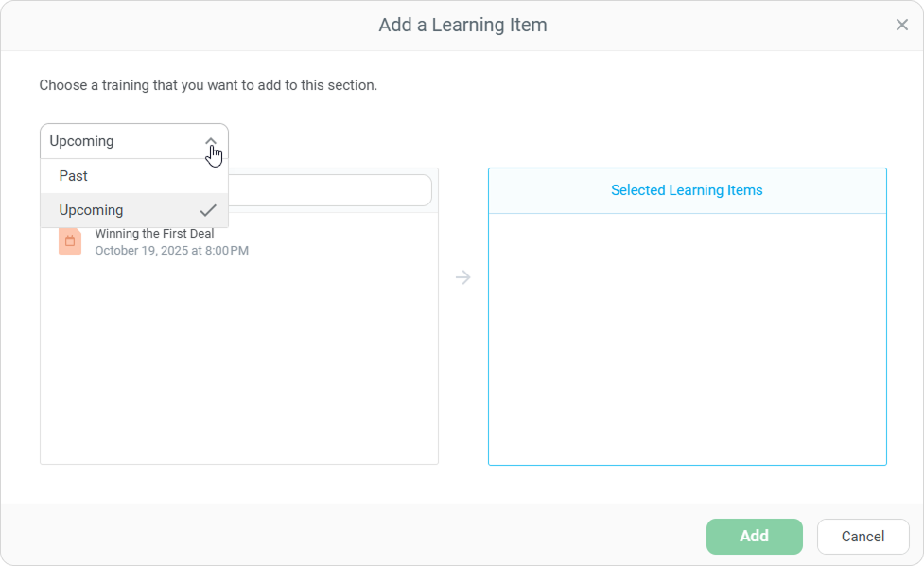The width and height of the screenshot is (924, 566).
Task: Select the Past option
Action: coord(74,176)
